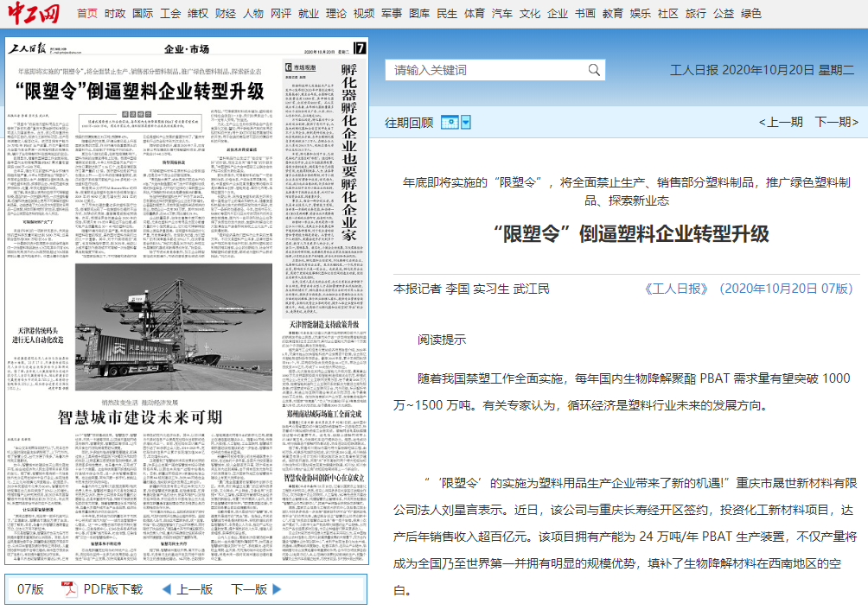
Task: Go to previous issue via <上一期
Action: pos(781,122)
